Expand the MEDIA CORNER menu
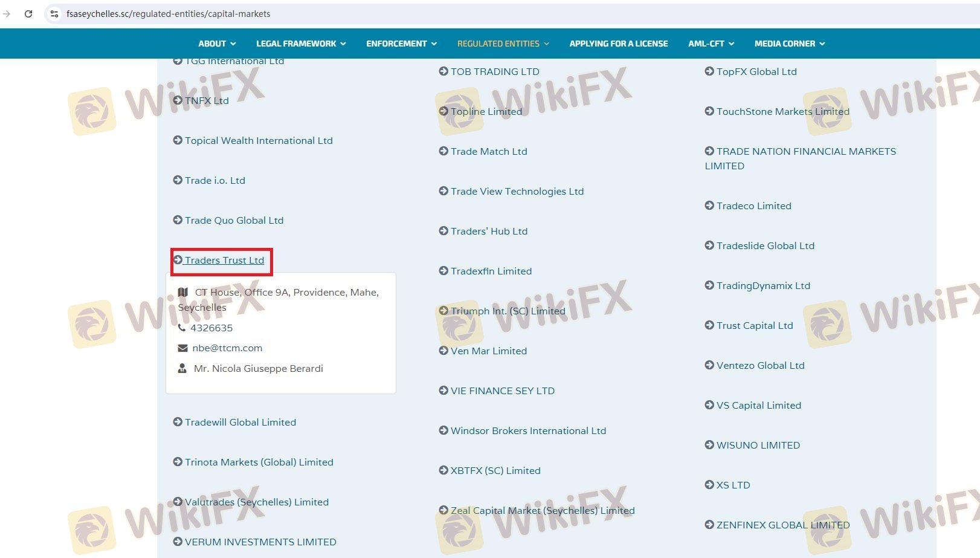Screen dimensions: 980x558 point(789,44)
